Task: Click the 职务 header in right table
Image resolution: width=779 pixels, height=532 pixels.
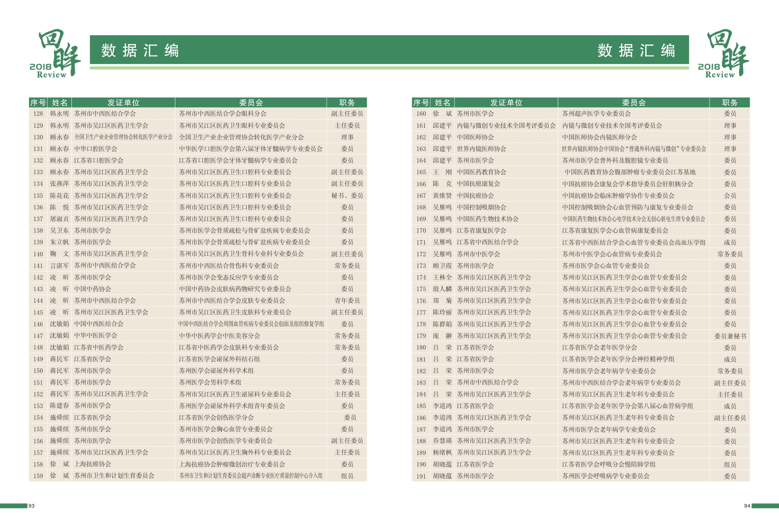Action: tap(729, 103)
